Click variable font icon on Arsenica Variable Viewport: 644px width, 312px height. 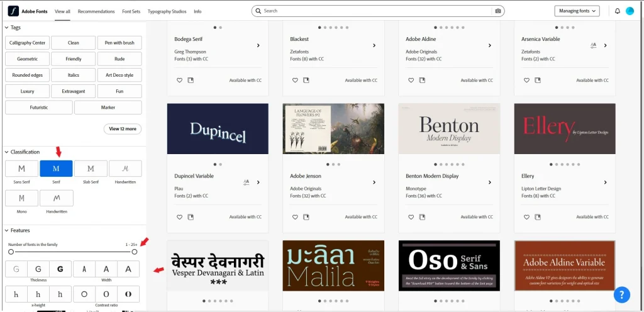593,45
